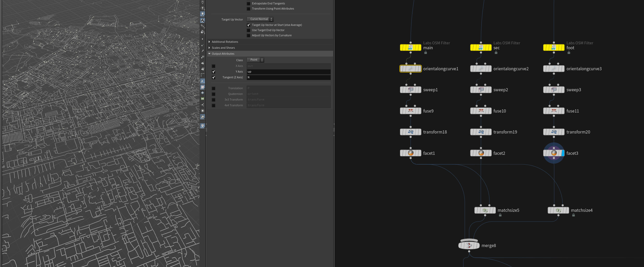Select the orientalongcurve3 node

[554, 69]
